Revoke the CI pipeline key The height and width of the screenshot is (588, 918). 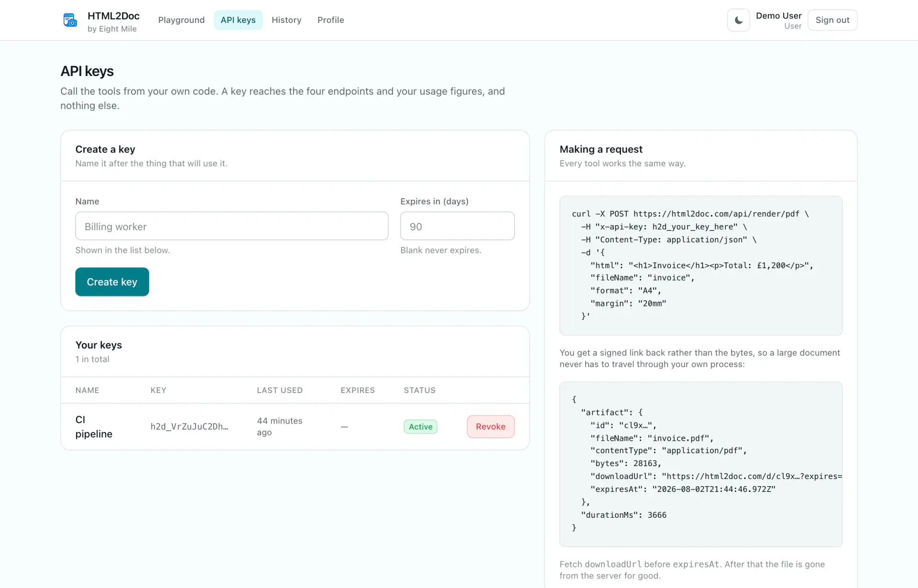pos(491,426)
